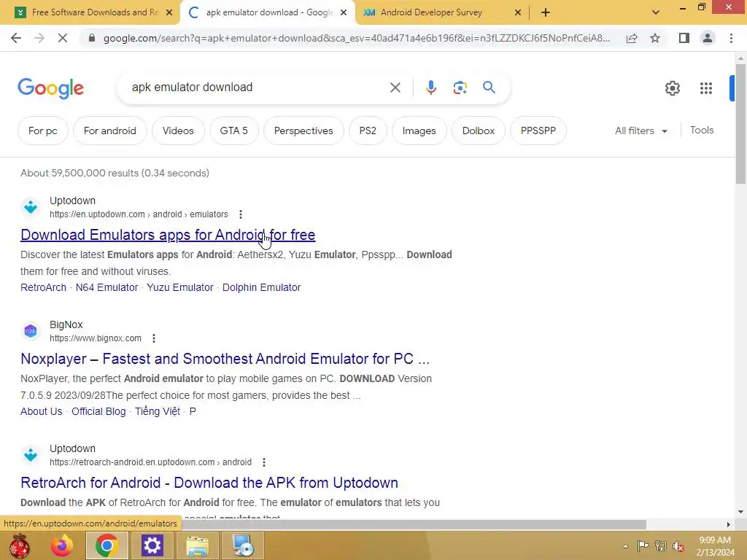747x560 pixels.
Task: Open settings gear app in taskbar
Action: click(152, 545)
